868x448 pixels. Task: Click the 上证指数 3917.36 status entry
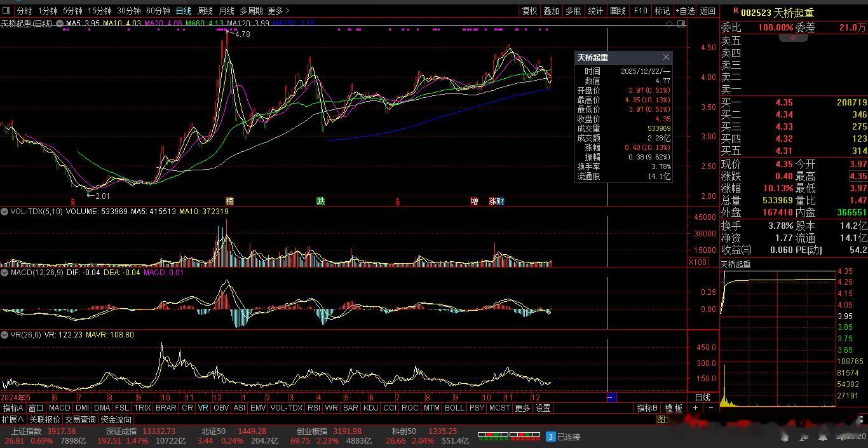click(43, 431)
